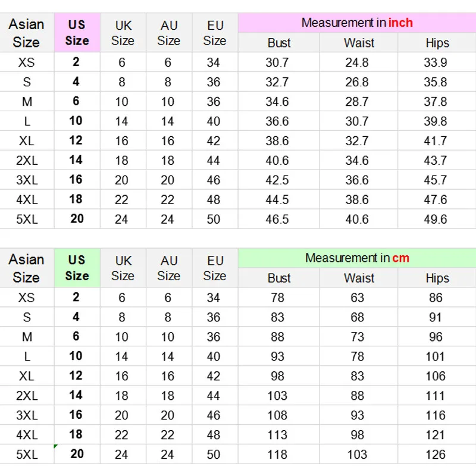The image size is (476, 476).
Task: Select the XS row label in inch table
Action: tap(27, 62)
